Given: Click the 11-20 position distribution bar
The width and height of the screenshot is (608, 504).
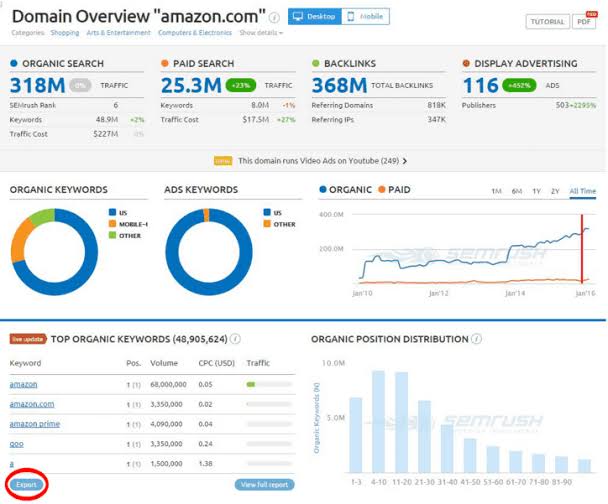Looking at the screenshot, I should click(x=401, y=422).
